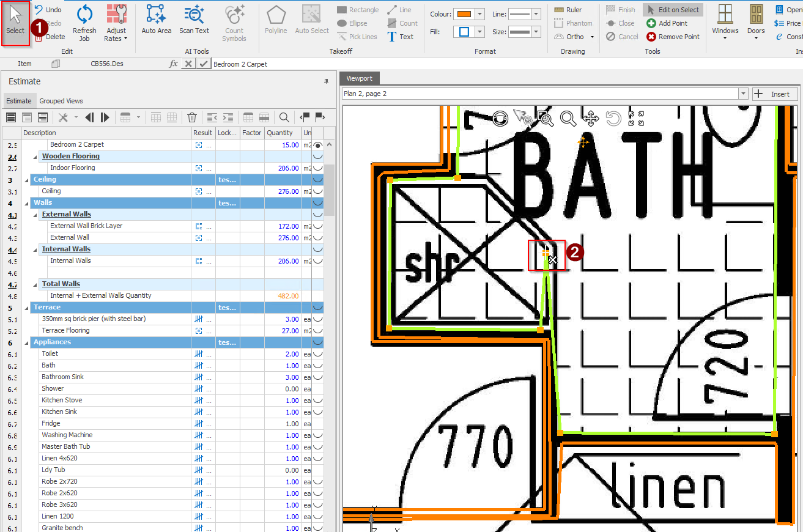Screen dimensions: 803x532
Task: Click the Undo button
Action: pyautogui.click(x=48, y=10)
